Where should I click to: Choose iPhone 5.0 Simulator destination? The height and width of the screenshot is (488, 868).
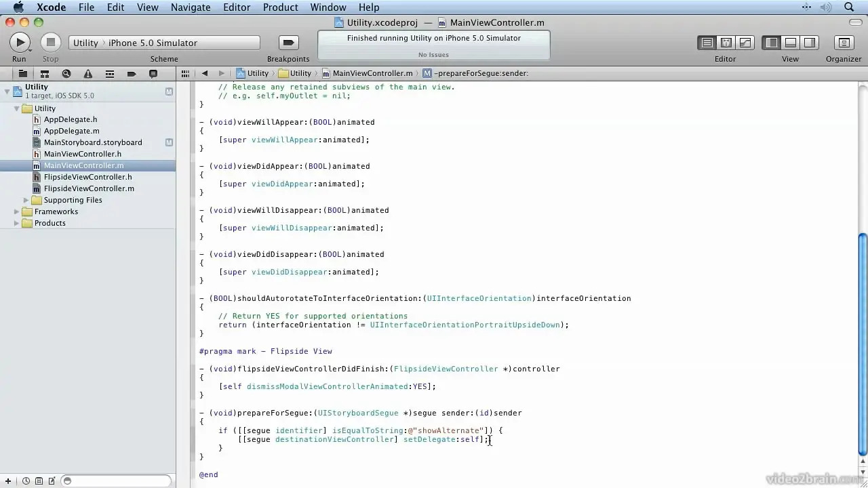[153, 43]
